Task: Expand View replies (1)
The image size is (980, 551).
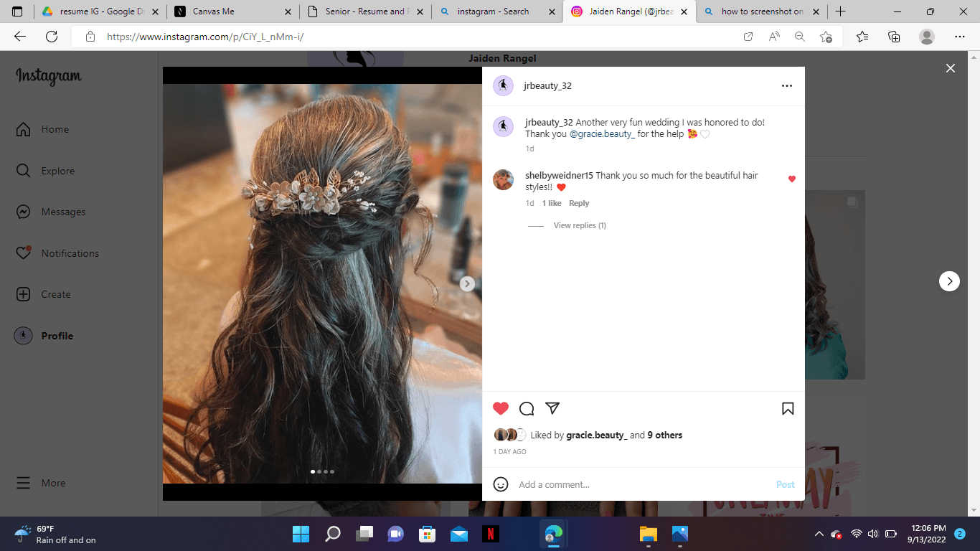Action: coord(580,225)
